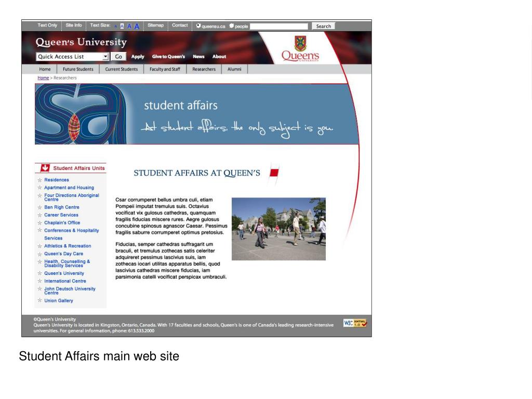Click the Go button
Image resolution: width=532 pixels, height=399 pixels.
(118, 57)
